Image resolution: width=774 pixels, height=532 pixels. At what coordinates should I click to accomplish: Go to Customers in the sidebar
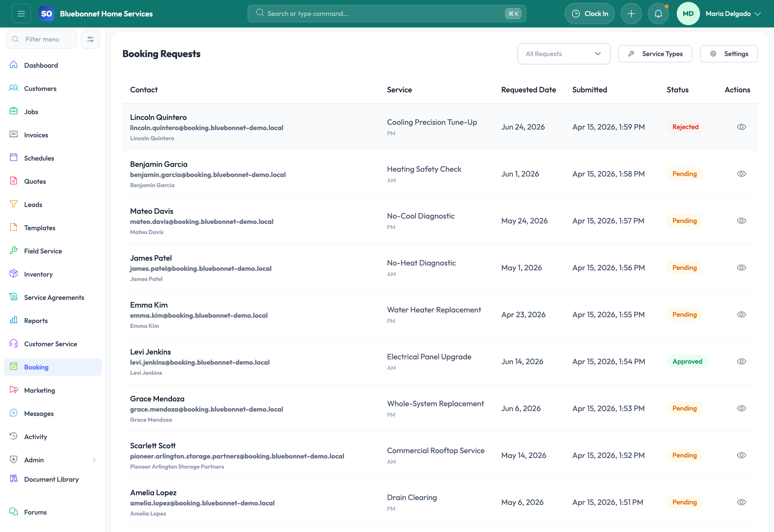pyautogui.click(x=53, y=88)
